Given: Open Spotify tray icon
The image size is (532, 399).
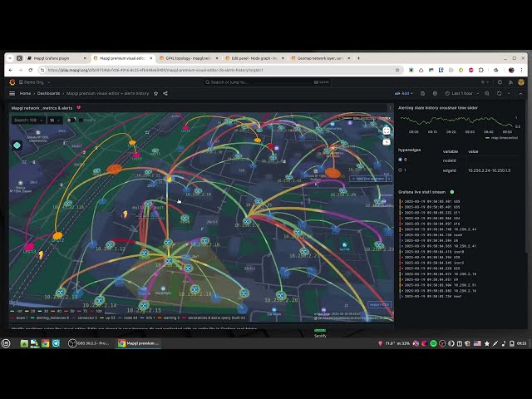Looking at the screenshot, I should point(433,343).
